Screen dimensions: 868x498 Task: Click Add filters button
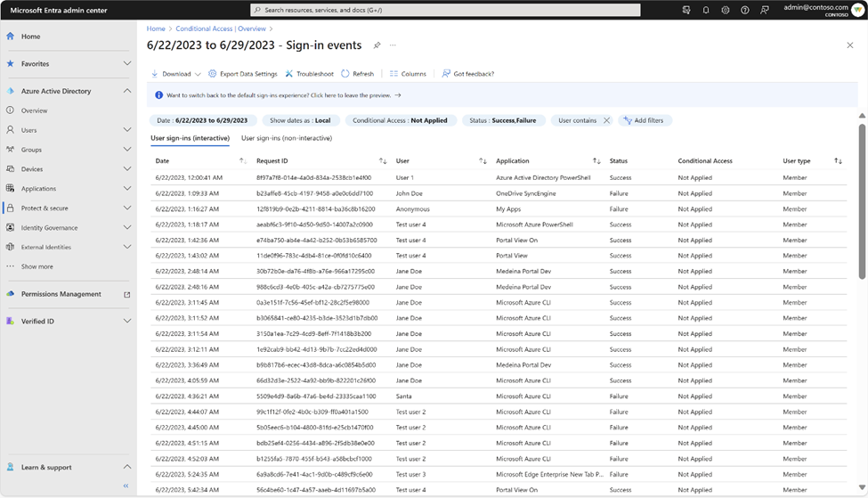coord(645,120)
